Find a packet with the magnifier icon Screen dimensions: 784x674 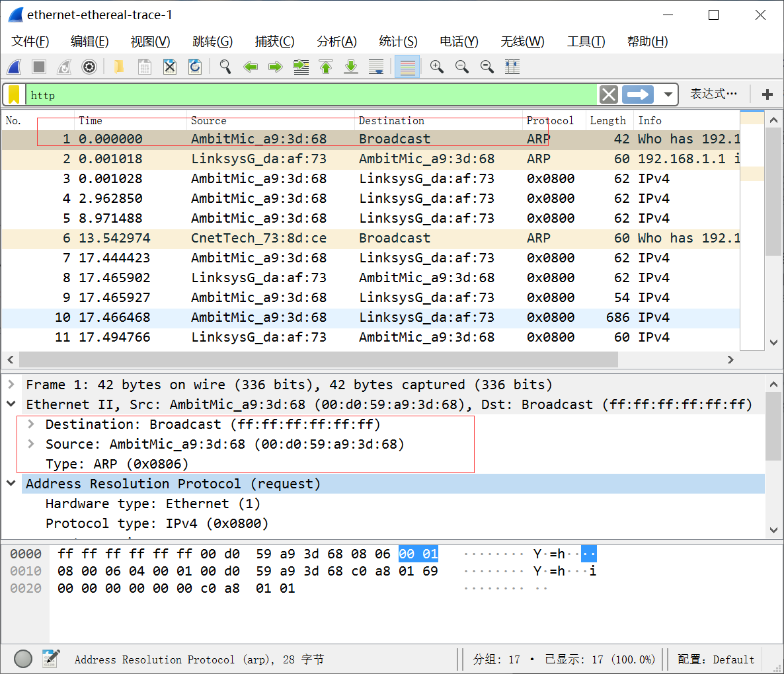[x=225, y=67]
